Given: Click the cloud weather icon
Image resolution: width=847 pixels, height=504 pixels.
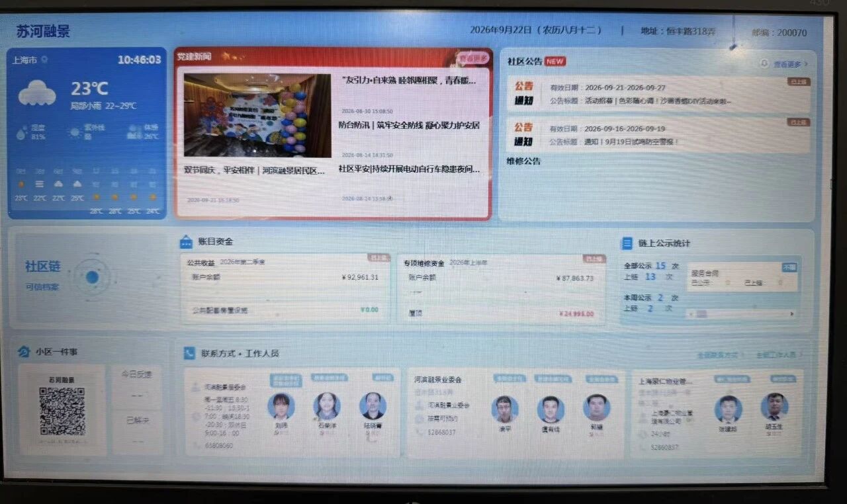Looking at the screenshot, I should pyautogui.click(x=37, y=93).
